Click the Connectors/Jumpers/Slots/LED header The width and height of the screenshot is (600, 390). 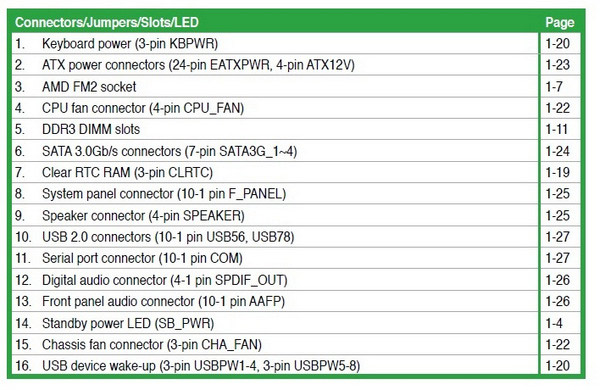(x=107, y=22)
